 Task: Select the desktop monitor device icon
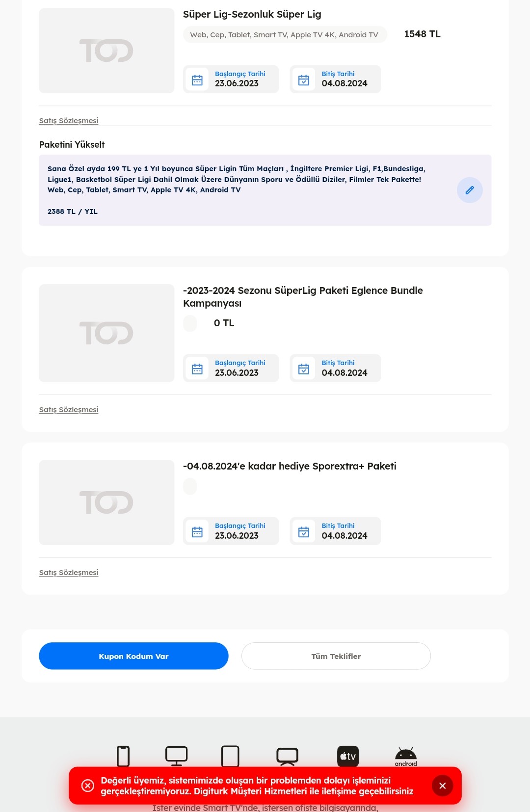(x=176, y=756)
